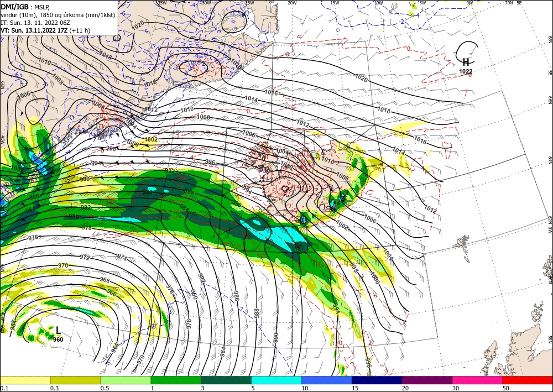Select the dark green 3–5 legend swatch
Image resolution: width=553 pixels, height=392 pixels.
(226, 380)
